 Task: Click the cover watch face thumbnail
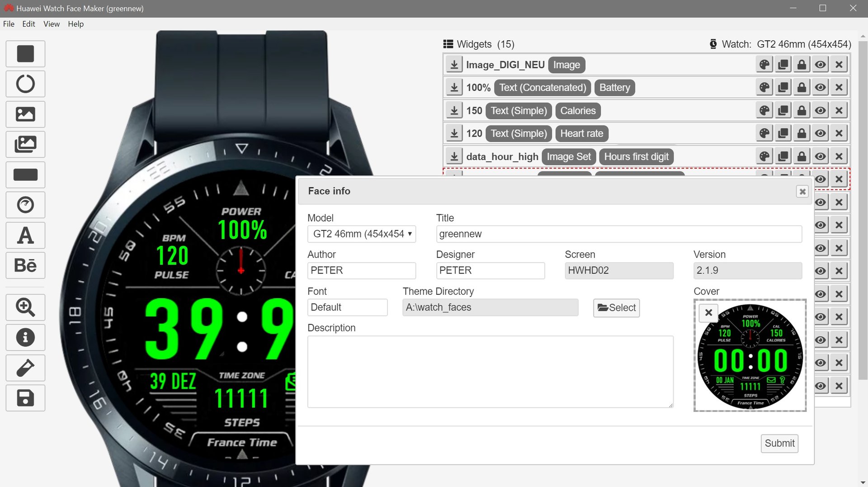[750, 355]
